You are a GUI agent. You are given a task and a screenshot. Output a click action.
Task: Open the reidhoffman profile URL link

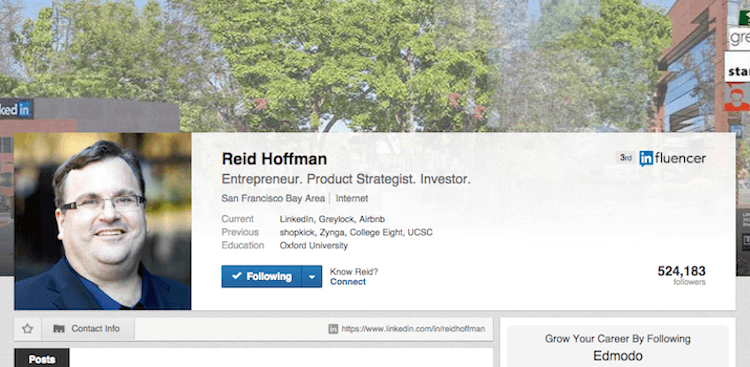coord(413,329)
